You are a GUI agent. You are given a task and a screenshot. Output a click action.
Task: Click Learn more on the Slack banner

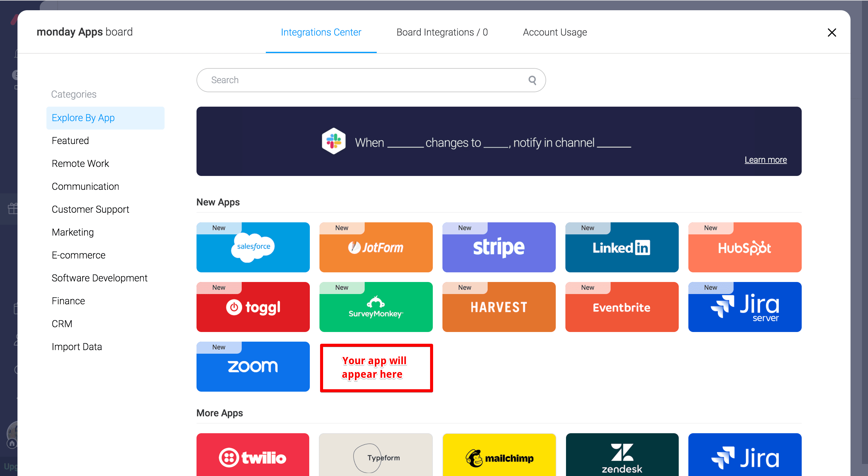766,160
